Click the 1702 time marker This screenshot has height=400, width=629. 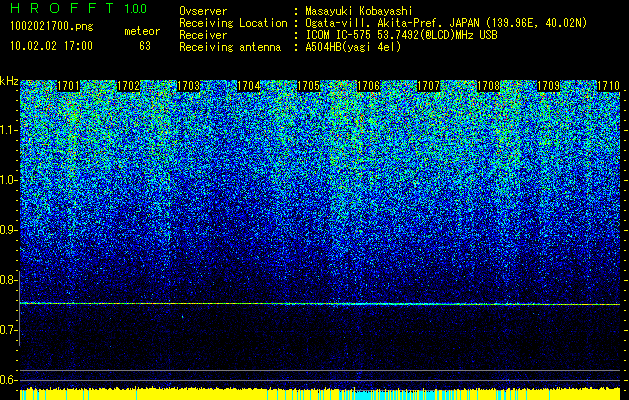(128, 86)
